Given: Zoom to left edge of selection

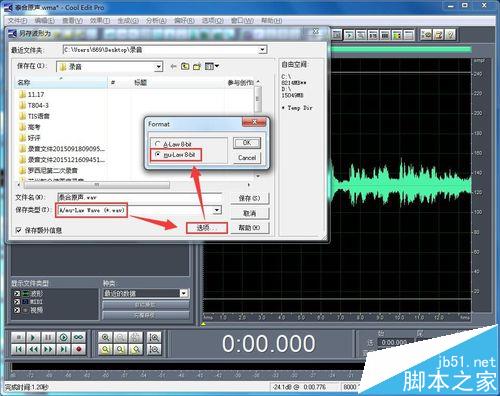Looking at the screenshot, I should (120, 349).
